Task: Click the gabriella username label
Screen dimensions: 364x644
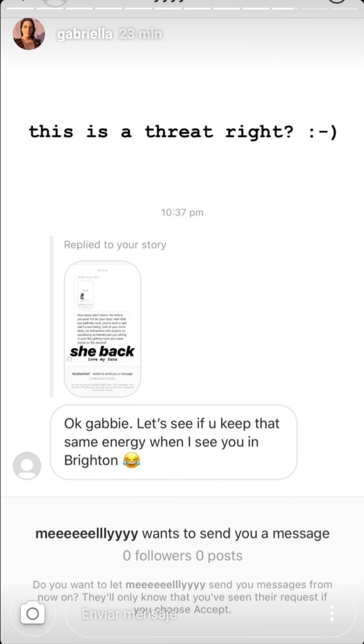Action: [85, 34]
